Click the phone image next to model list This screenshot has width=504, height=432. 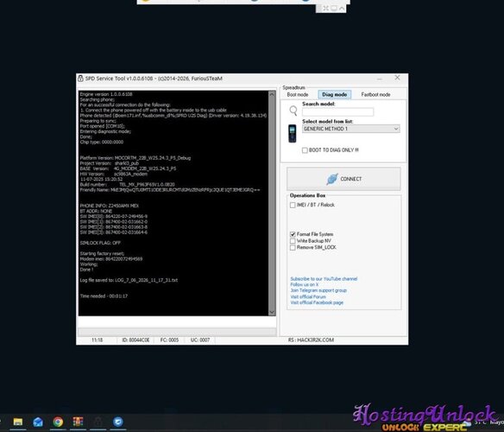pos(293,133)
